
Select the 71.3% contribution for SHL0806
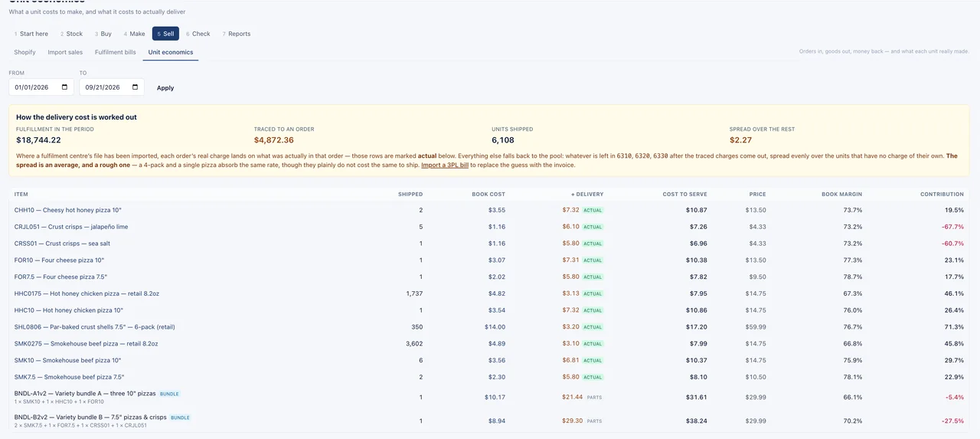tap(954, 327)
